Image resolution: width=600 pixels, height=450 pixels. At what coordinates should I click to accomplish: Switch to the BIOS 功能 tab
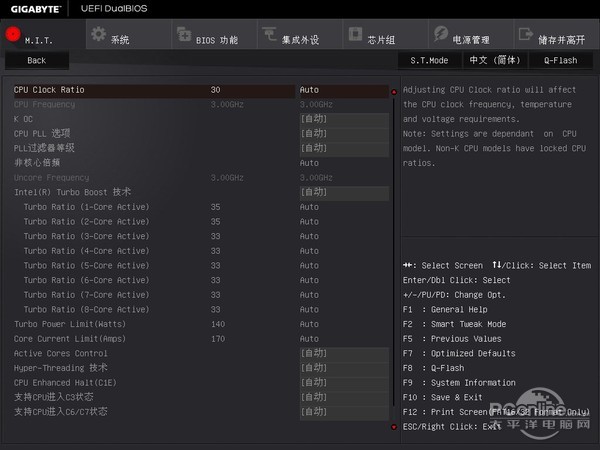[x=214, y=34]
